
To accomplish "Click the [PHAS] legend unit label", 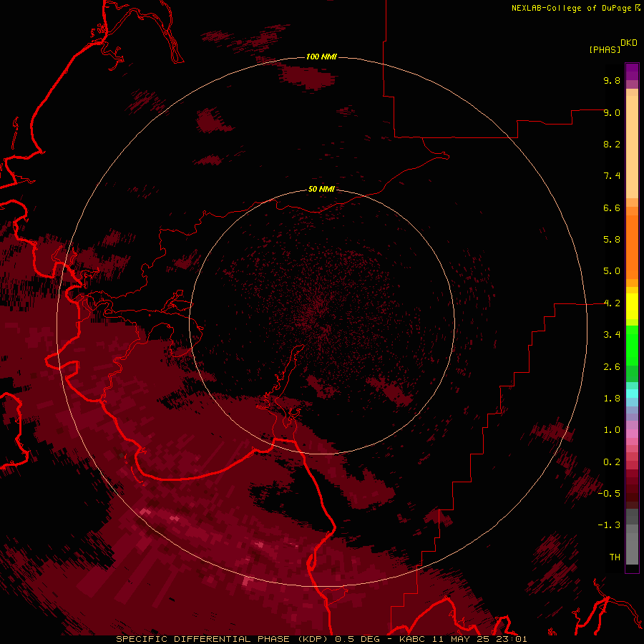I will [x=605, y=49].
